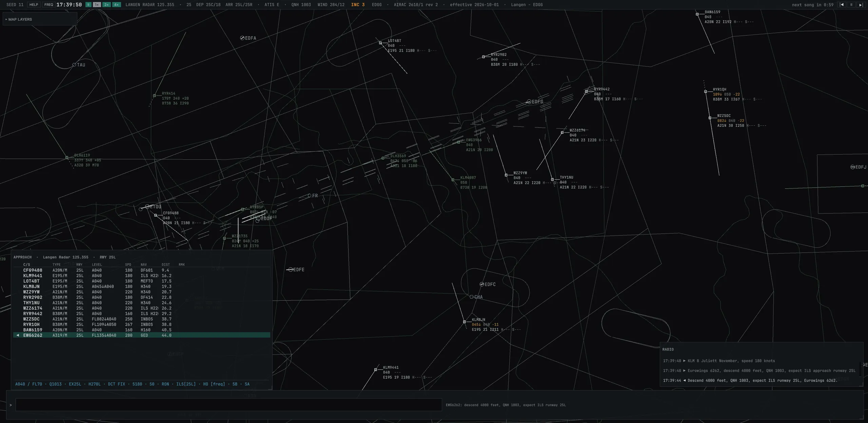Screen dimensions: 868x423
Task: Insert the EX25L command shortcut
Action: click(x=75, y=384)
